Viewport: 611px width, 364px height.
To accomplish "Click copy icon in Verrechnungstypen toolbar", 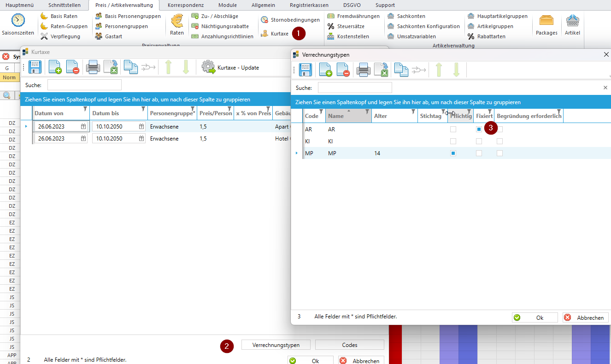I will point(401,70).
